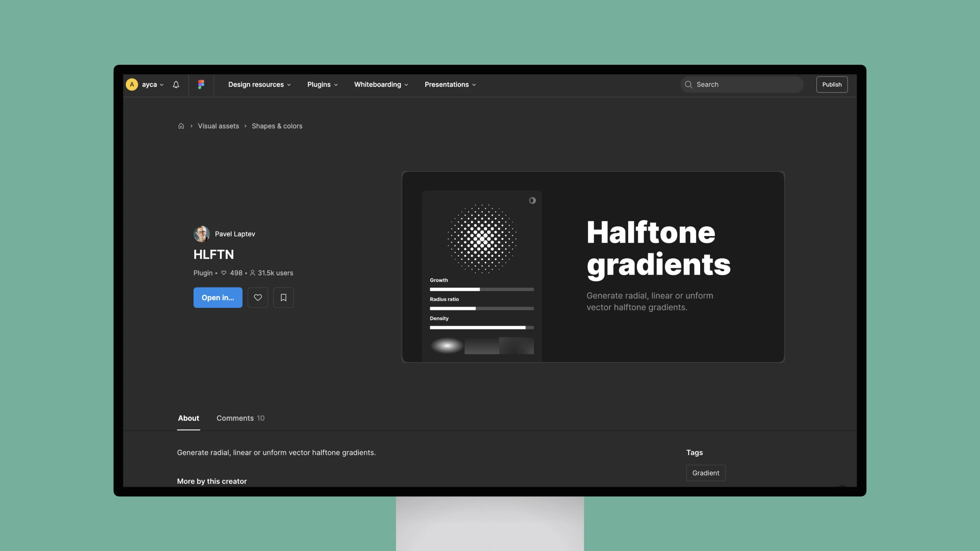
Task: Select the Comments tab showing 10
Action: 240,418
